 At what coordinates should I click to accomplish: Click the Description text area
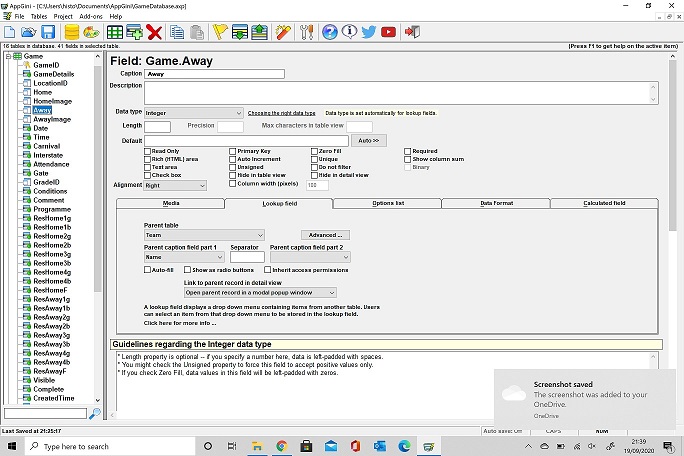pos(401,93)
